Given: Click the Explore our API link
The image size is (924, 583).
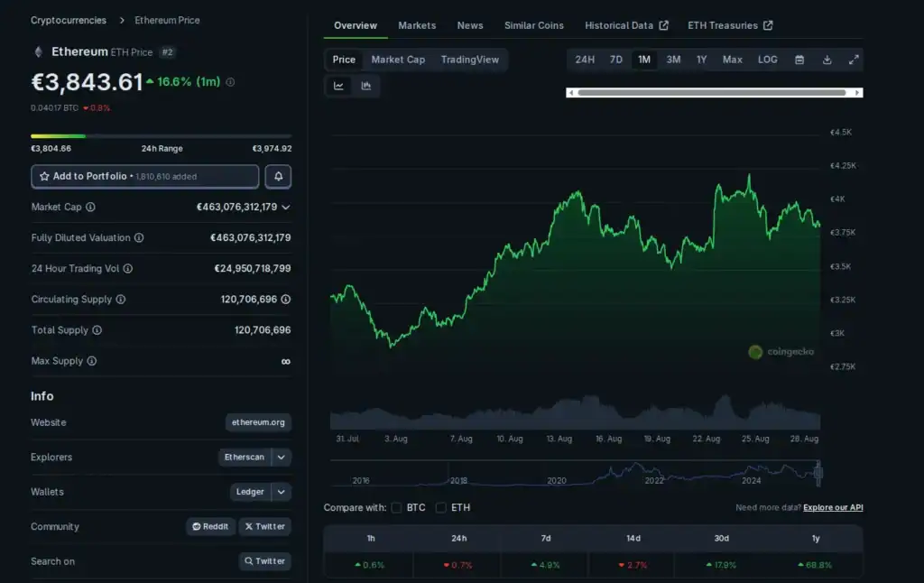Looking at the screenshot, I should pyautogui.click(x=833, y=507).
